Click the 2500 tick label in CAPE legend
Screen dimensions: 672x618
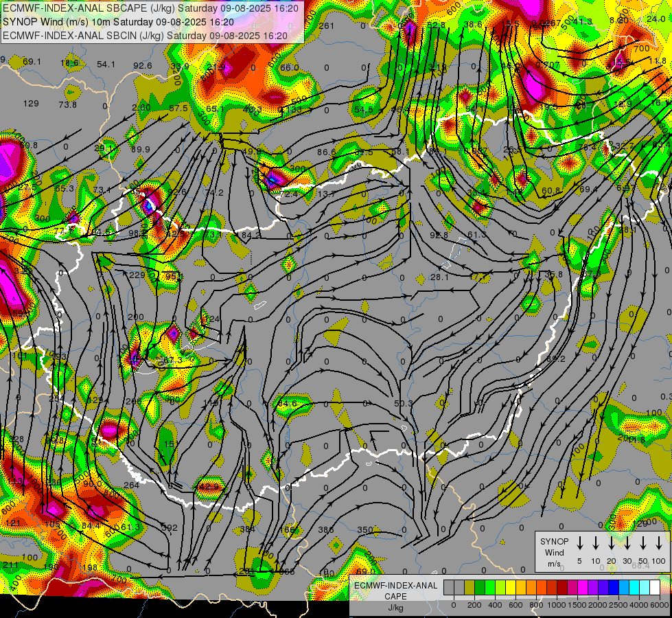point(618,605)
